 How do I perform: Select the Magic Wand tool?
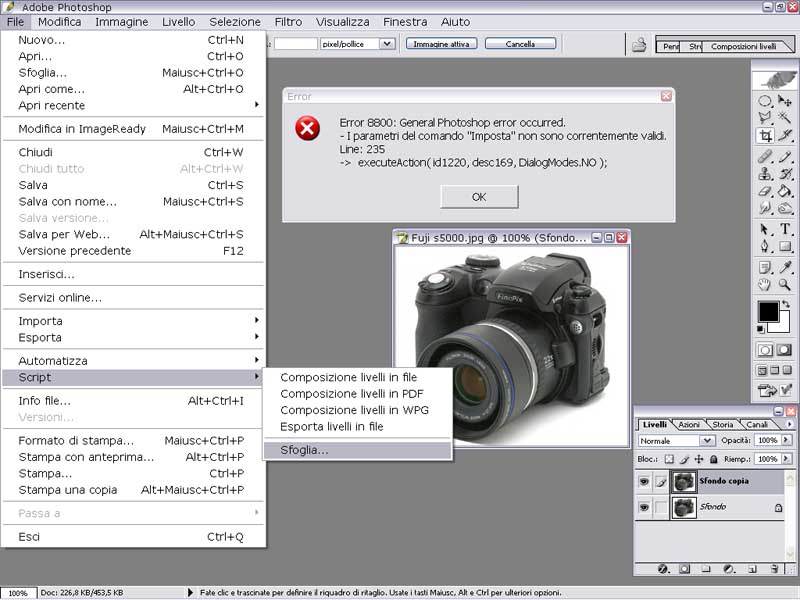click(x=785, y=118)
